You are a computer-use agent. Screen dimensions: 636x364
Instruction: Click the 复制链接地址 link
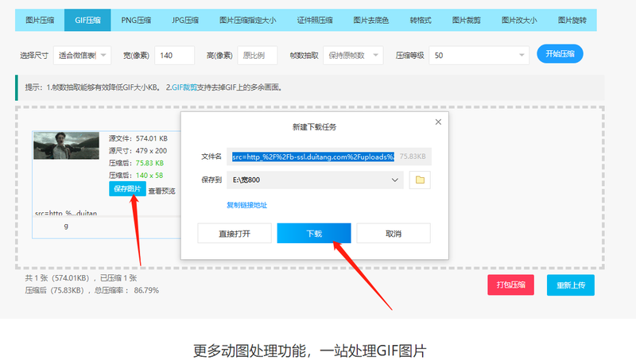(246, 205)
